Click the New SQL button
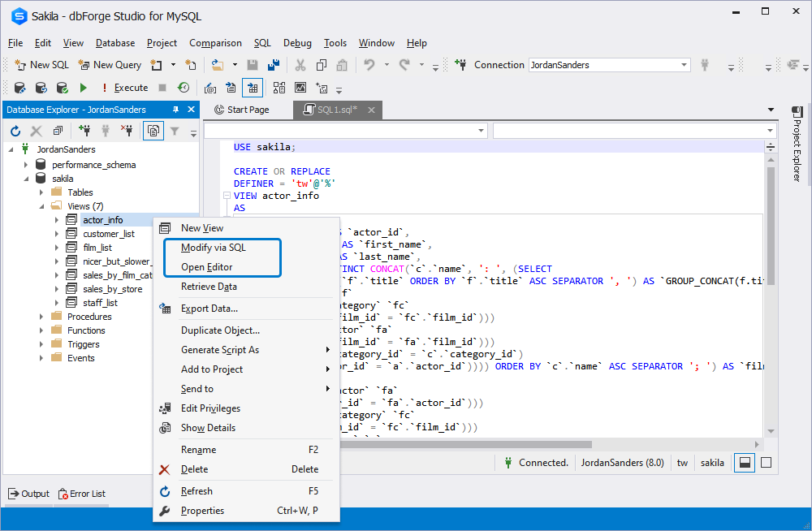 coord(42,65)
